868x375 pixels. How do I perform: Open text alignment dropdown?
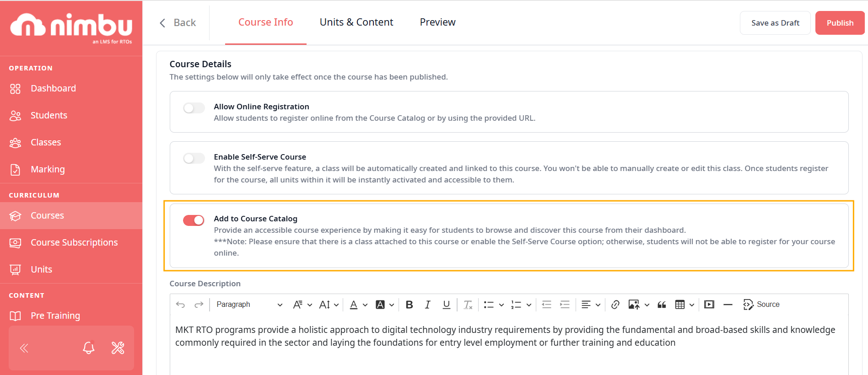click(x=590, y=305)
